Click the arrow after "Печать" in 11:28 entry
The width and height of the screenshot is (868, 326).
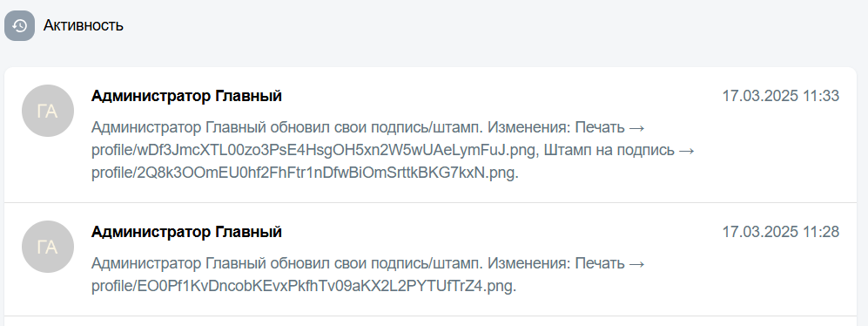(637, 263)
